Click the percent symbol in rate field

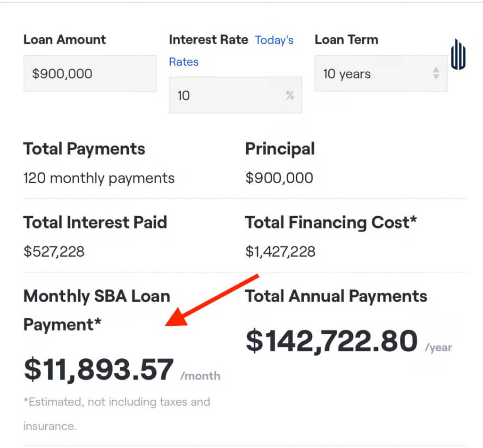[x=290, y=95]
